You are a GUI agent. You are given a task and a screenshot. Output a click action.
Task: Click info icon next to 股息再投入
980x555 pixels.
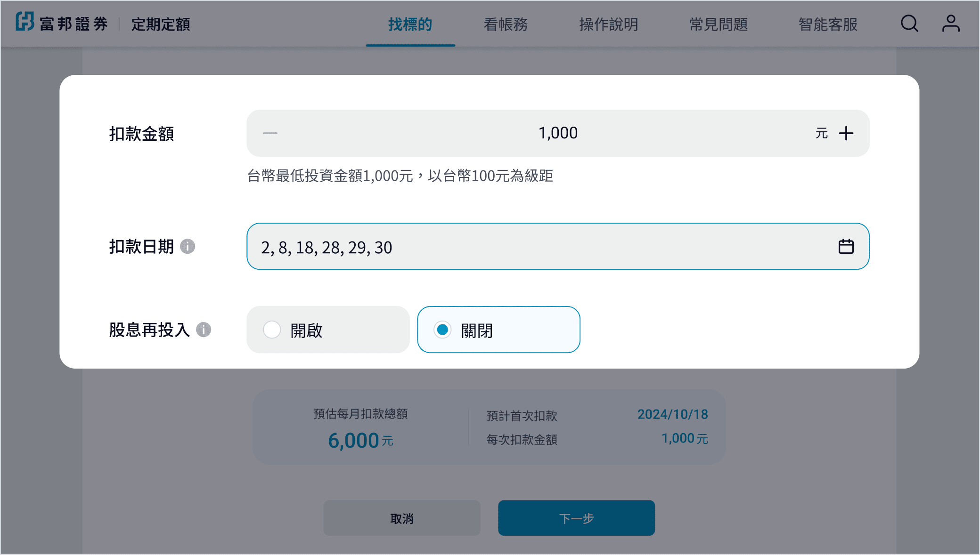point(204,330)
